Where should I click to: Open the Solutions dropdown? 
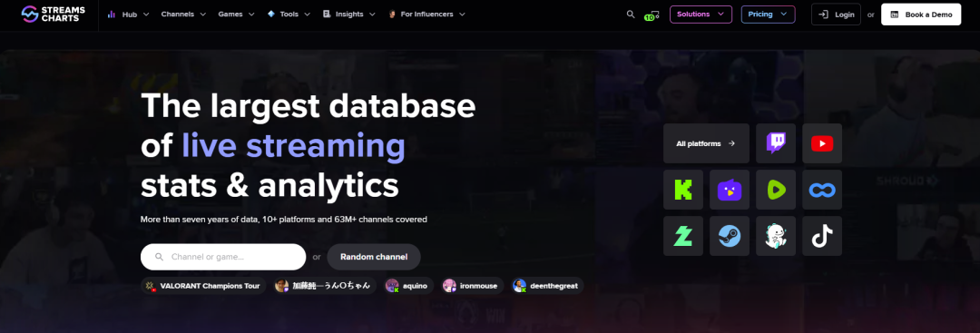(x=701, y=15)
